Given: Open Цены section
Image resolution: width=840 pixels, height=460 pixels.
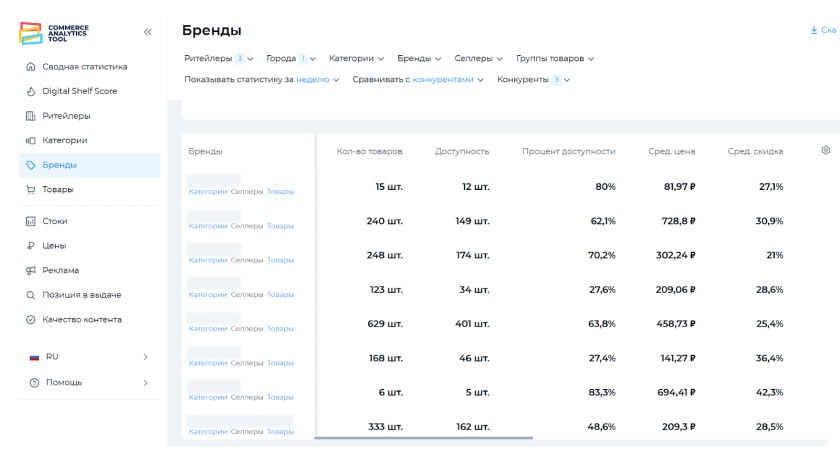Looking at the screenshot, I should coord(54,246).
